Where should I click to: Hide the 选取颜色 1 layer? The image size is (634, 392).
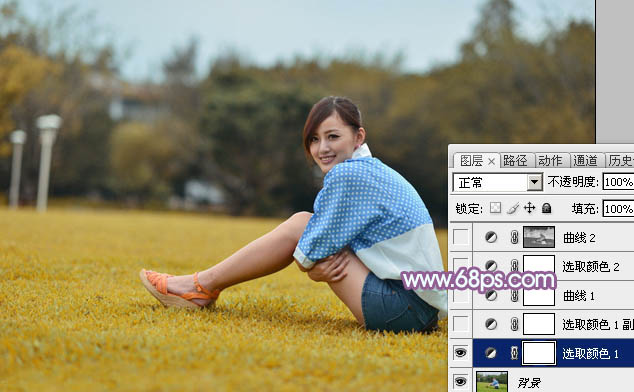point(461,353)
